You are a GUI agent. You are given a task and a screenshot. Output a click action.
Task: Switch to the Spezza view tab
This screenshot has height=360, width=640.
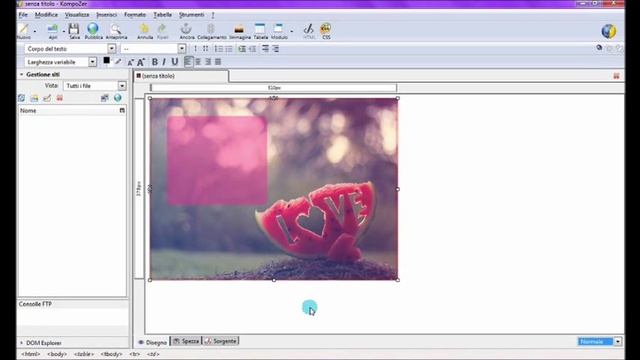click(186, 341)
